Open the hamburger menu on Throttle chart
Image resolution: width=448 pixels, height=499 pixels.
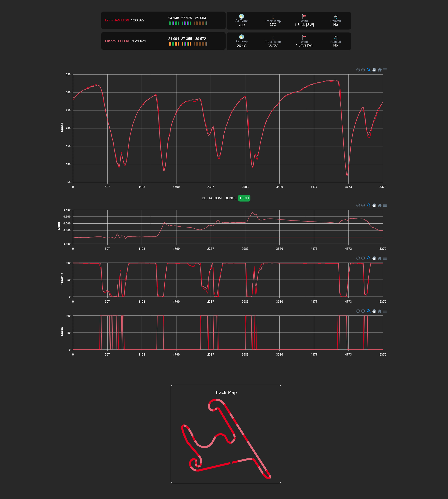point(385,258)
